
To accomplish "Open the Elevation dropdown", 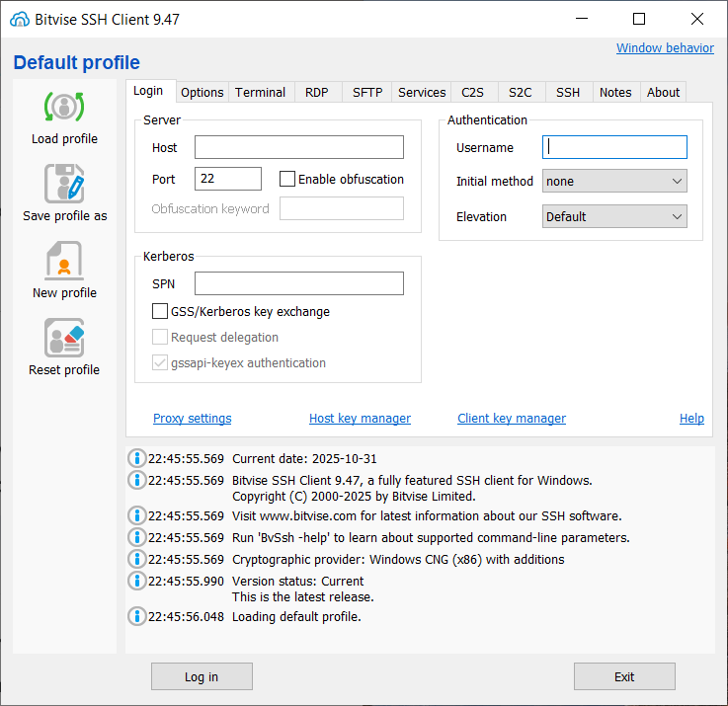I will (x=614, y=216).
